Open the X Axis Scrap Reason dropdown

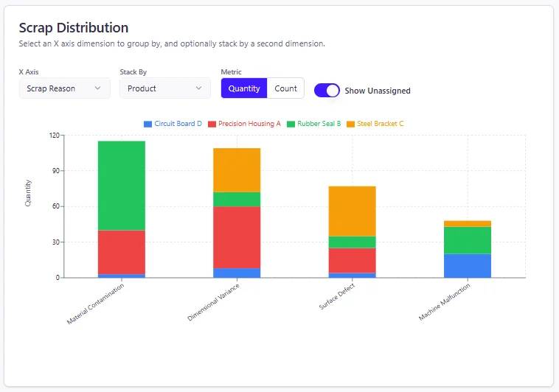coord(64,88)
